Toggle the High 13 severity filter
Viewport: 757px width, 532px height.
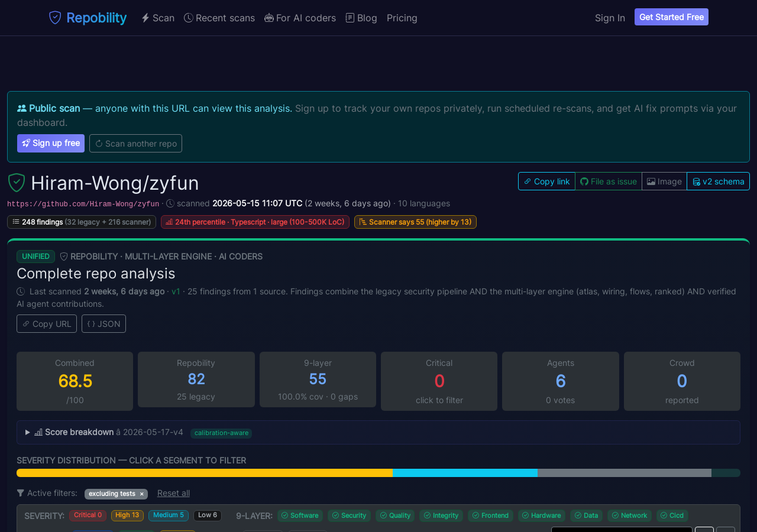click(127, 515)
